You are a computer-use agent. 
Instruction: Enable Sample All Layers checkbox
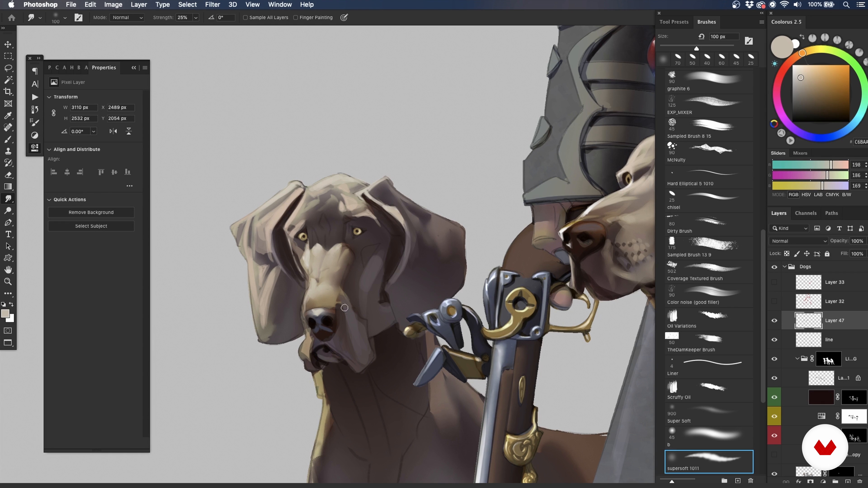pyautogui.click(x=245, y=18)
